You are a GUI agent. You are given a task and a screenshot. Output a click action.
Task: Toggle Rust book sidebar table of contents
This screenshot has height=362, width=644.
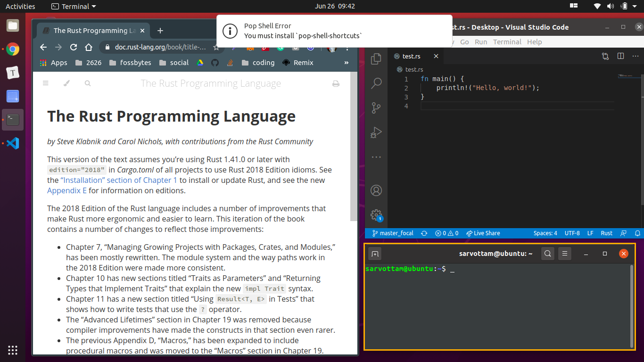click(x=46, y=83)
